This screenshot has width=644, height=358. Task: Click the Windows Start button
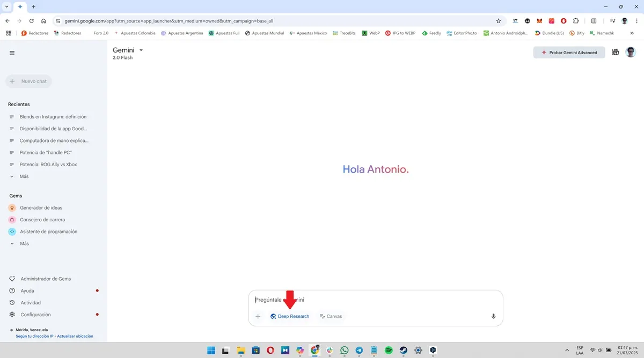[211, 350]
